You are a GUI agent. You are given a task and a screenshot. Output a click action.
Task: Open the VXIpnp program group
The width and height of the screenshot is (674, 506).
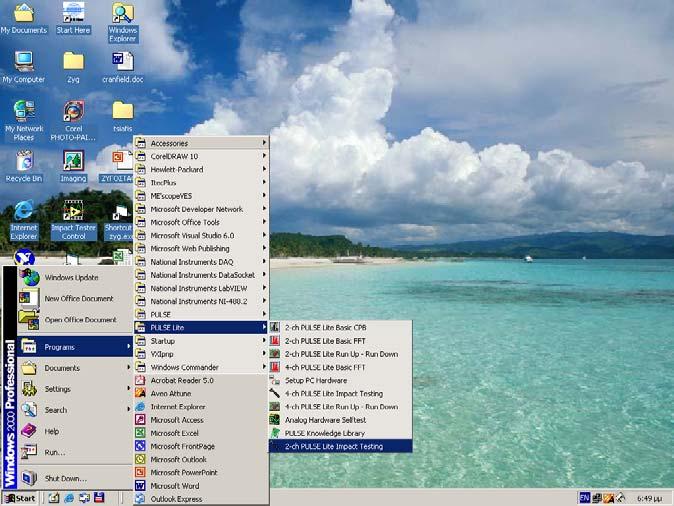tap(201, 354)
